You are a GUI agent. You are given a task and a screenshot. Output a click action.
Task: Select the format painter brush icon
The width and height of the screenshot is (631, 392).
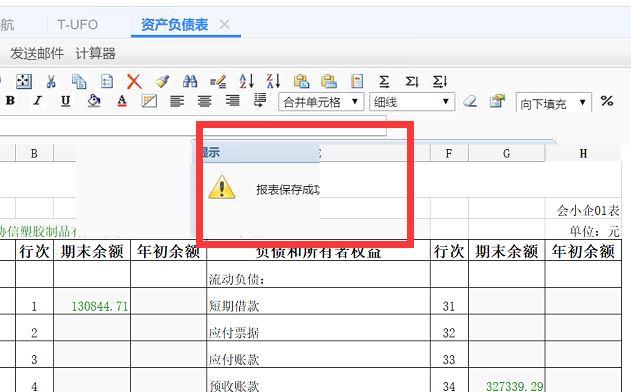(162, 81)
